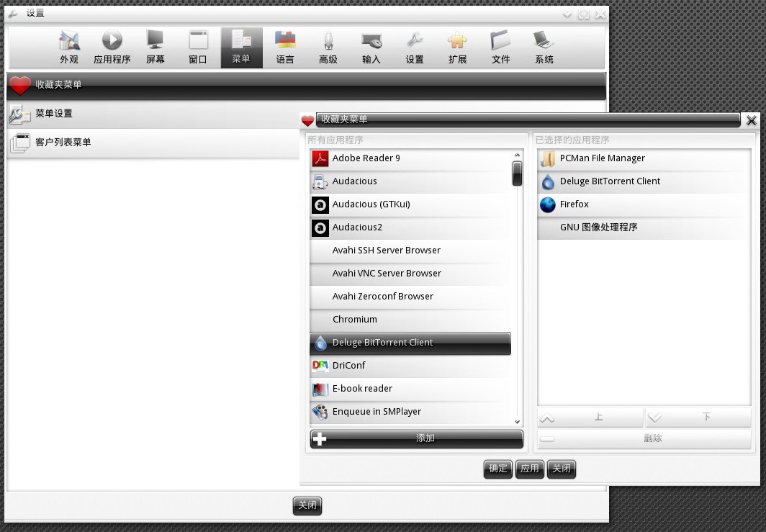Select the DriConf entry
Screen dimensions: 766x532
tap(410, 366)
